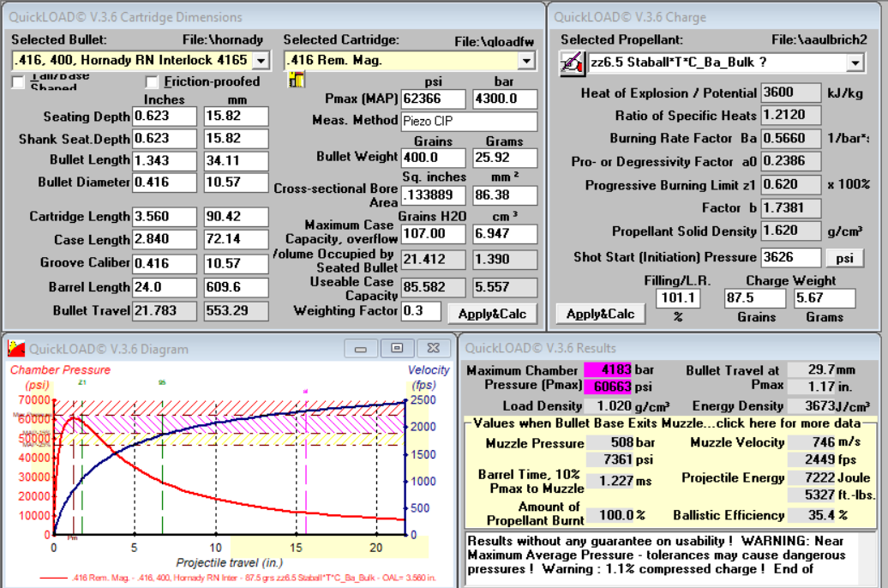Expand the Selected Cartridge dropdown
The image size is (888, 588).
click(x=525, y=61)
